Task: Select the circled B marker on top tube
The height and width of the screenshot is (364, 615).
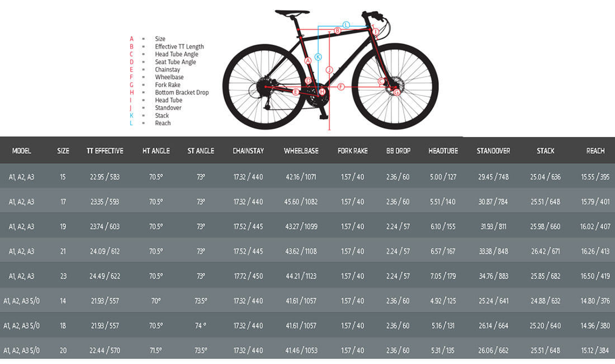Action: click(338, 31)
